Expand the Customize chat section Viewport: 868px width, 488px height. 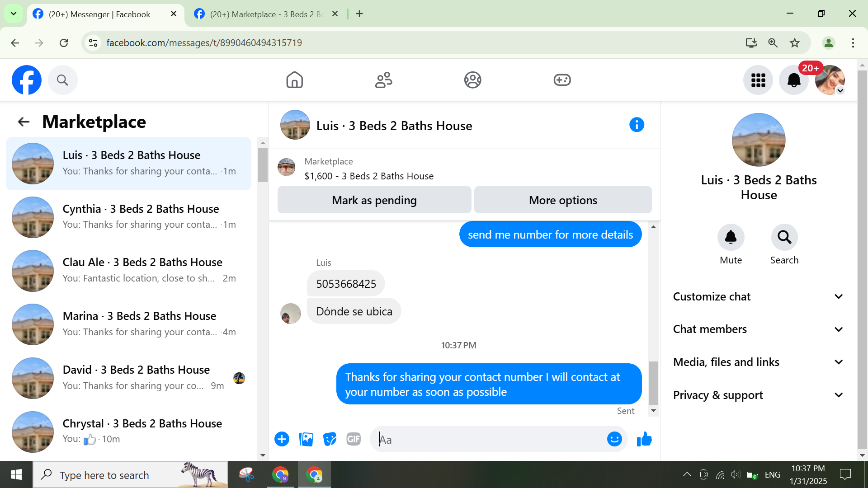click(758, 297)
